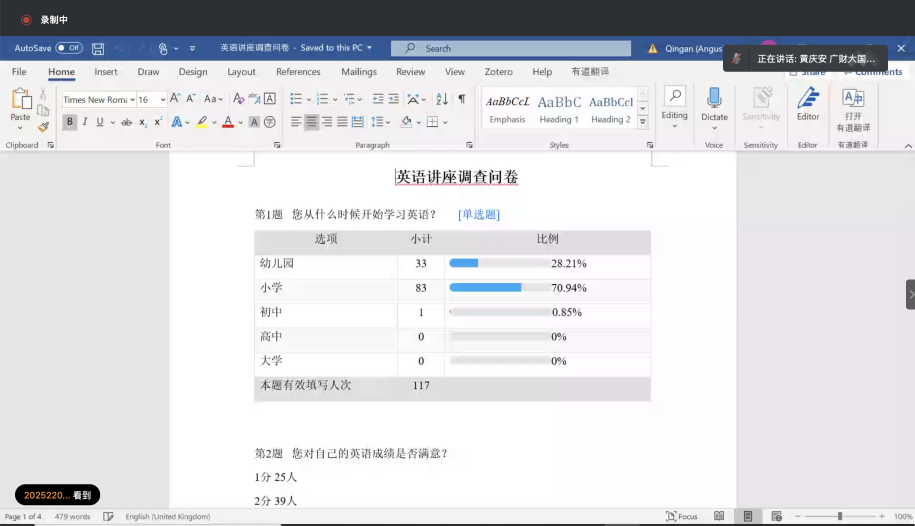Click the bullet list icon

click(296, 99)
